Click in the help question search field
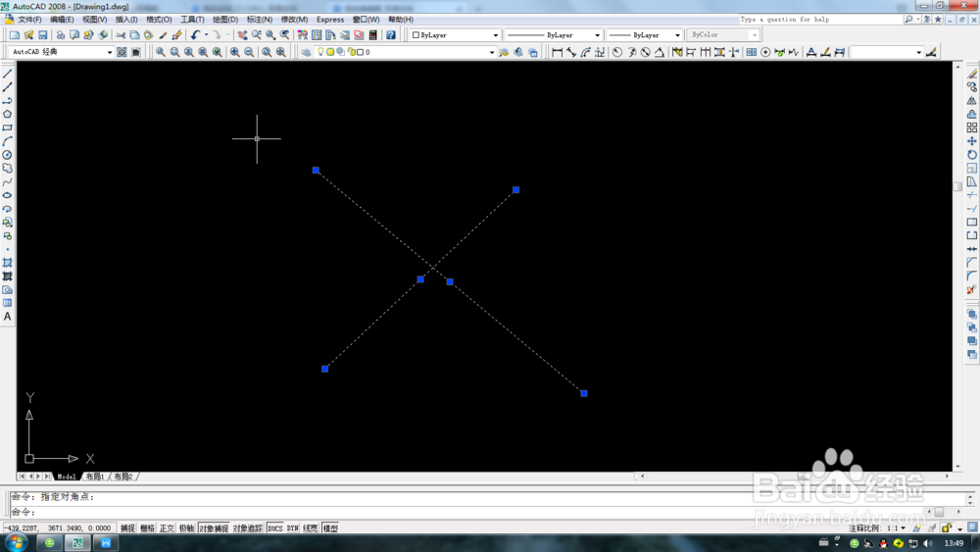980x552 pixels. (x=820, y=20)
